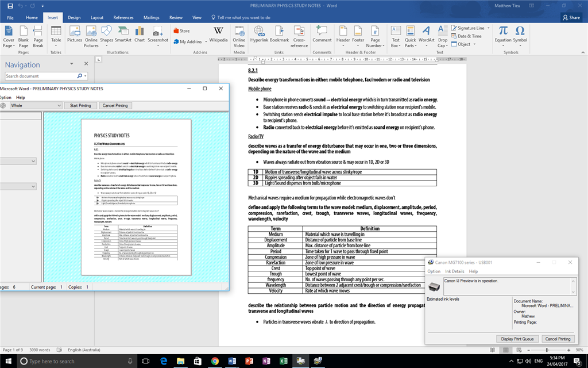Open the Whole zoom dropdown in the preview
Screen dimensions: 588x368
pyautogui.click(x=36, y=106)
